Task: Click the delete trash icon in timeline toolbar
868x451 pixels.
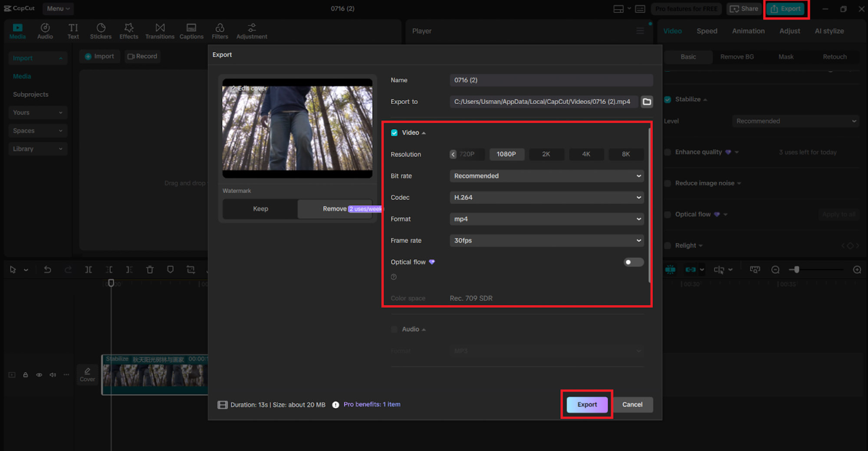Action: (150, 270)
